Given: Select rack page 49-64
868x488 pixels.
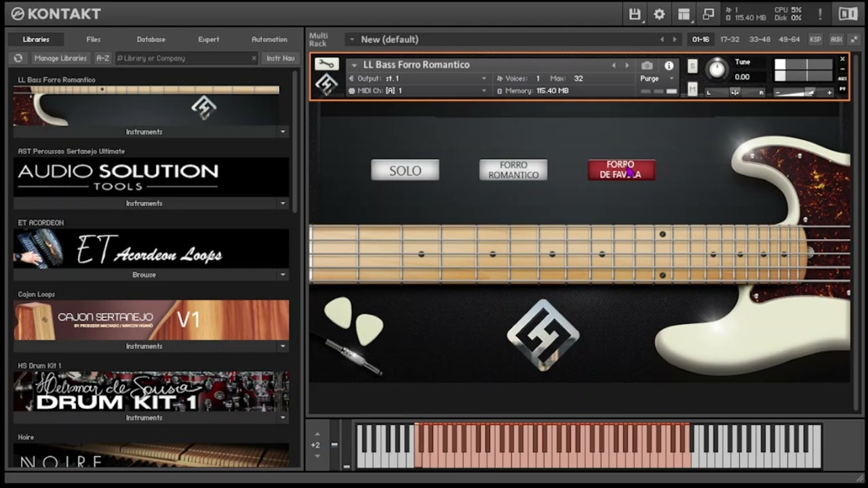Looking at the screenshot, I should [789, 39].
